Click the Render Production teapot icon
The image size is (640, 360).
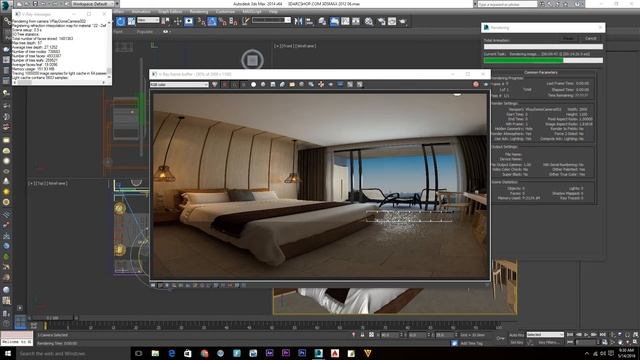pos(403,21)
